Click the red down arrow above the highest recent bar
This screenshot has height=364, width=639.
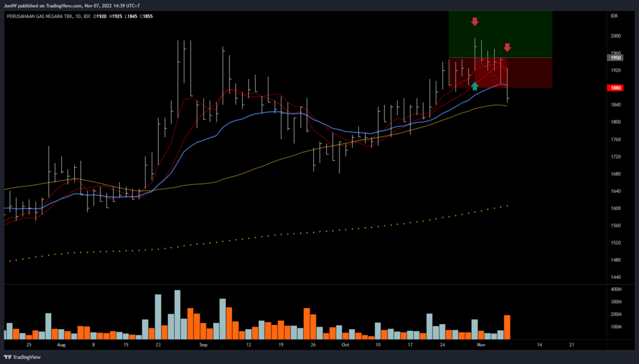[x=475, y=22]
